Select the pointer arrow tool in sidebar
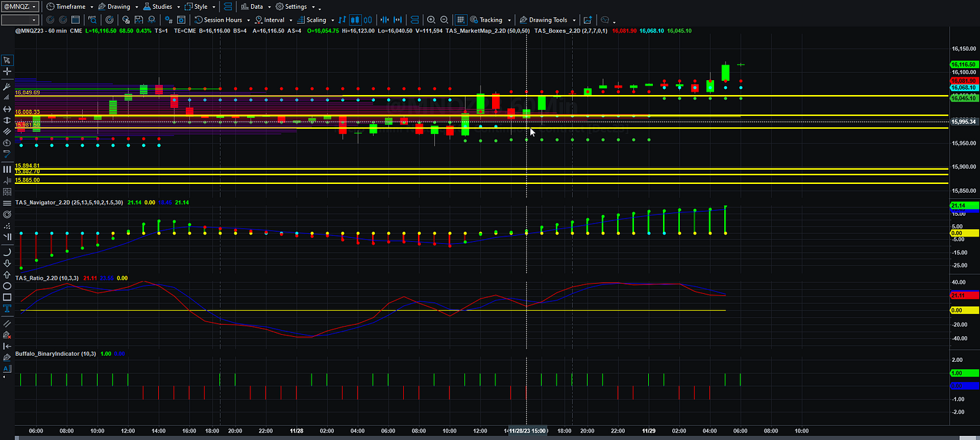 (7, 59)
